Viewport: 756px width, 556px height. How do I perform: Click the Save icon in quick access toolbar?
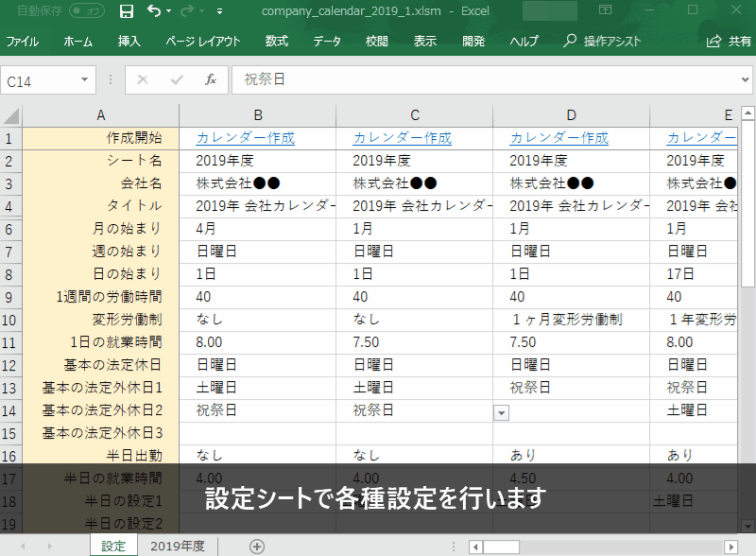click(x=127, y=11)
